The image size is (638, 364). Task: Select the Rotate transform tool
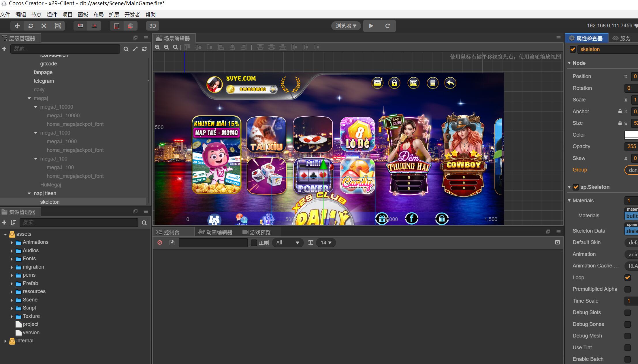31,26
